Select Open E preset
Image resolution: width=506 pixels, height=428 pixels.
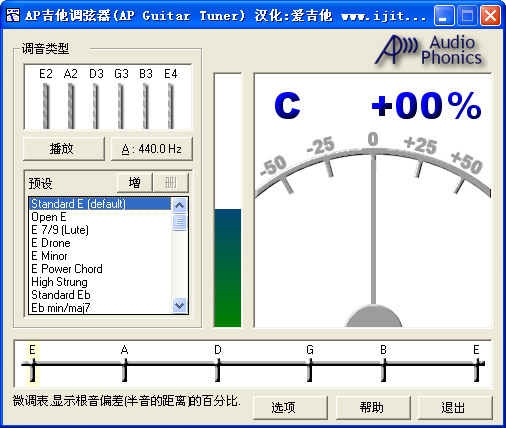point(100,217)
